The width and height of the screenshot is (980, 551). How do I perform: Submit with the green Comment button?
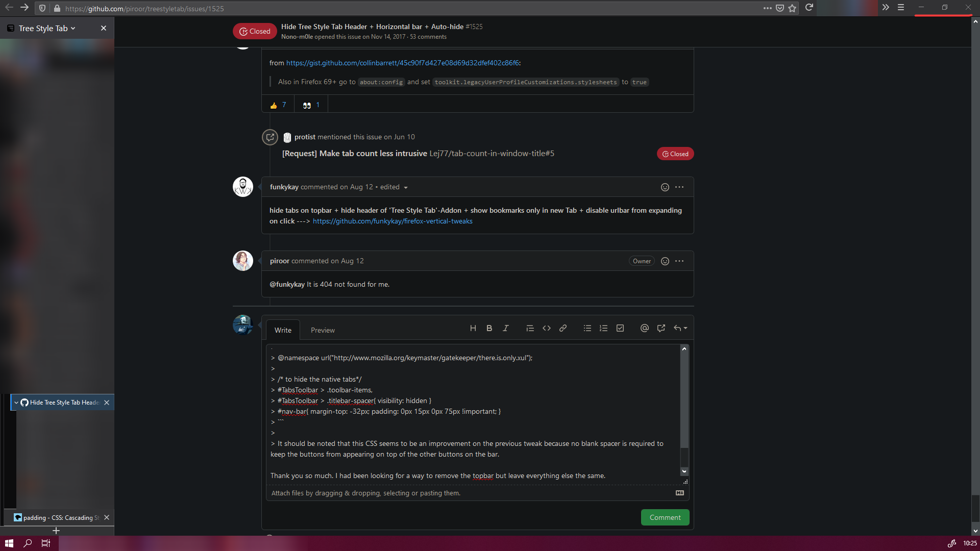(x=665, y=517)
